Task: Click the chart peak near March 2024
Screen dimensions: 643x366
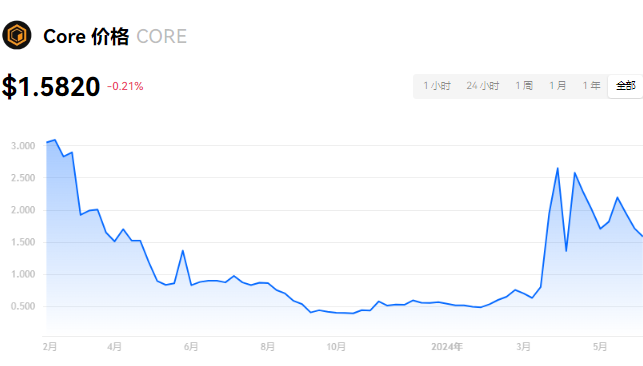Action: [558, 168]
